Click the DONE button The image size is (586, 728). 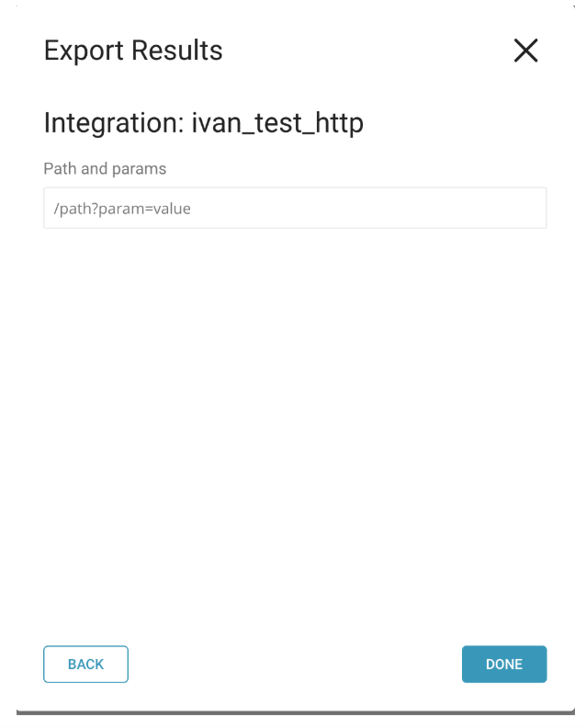pos(504,665)
